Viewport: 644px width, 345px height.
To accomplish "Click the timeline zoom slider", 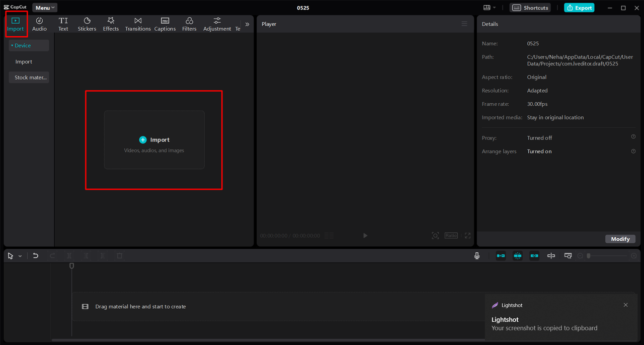I will pos(607,256).
